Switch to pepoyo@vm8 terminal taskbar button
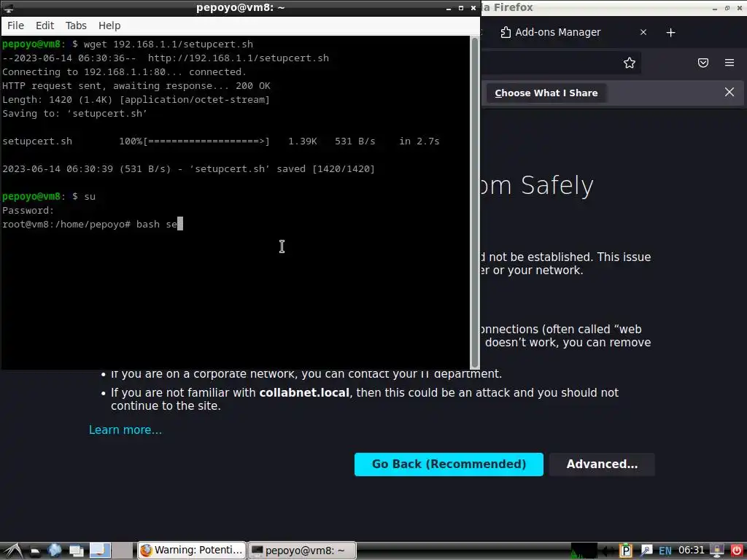 tap(302, 551)
